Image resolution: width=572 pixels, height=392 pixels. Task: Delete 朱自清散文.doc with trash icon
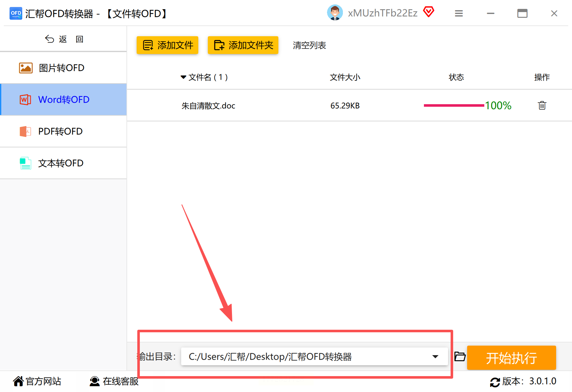pyautogui.click(x=542, y=105)
